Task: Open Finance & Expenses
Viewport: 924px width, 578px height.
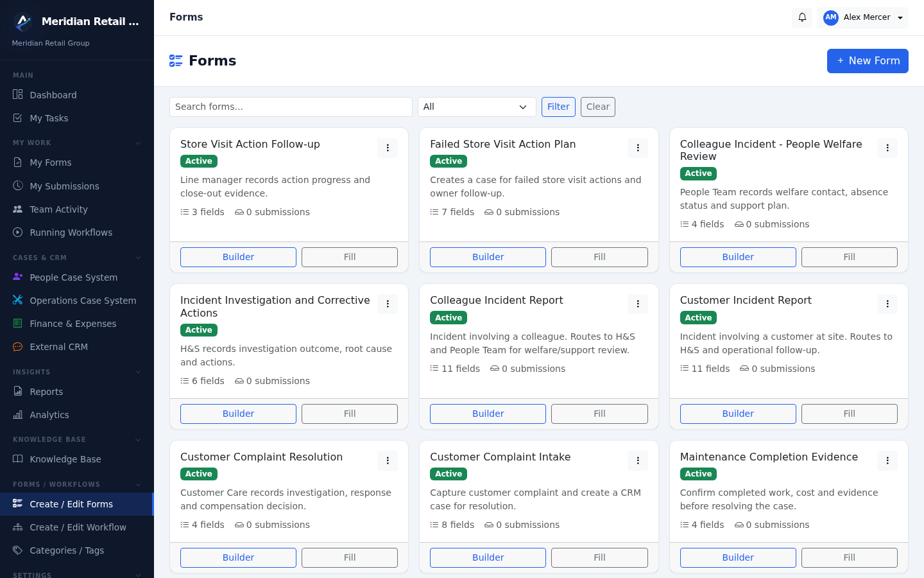Action: coord(77,324)
